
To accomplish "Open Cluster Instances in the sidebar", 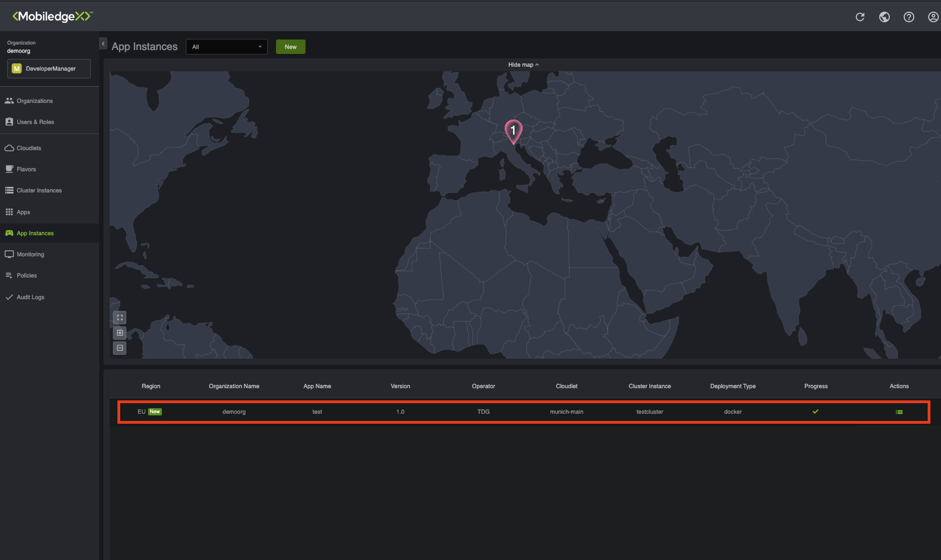I will point(50,190).
